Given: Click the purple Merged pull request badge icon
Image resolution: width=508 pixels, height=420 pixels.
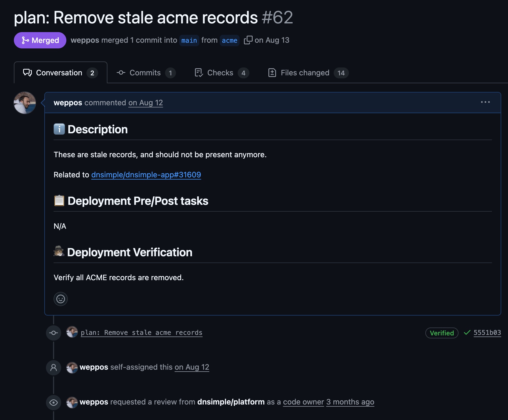Looking at the screenshot, I should click(x=25, y=40).
